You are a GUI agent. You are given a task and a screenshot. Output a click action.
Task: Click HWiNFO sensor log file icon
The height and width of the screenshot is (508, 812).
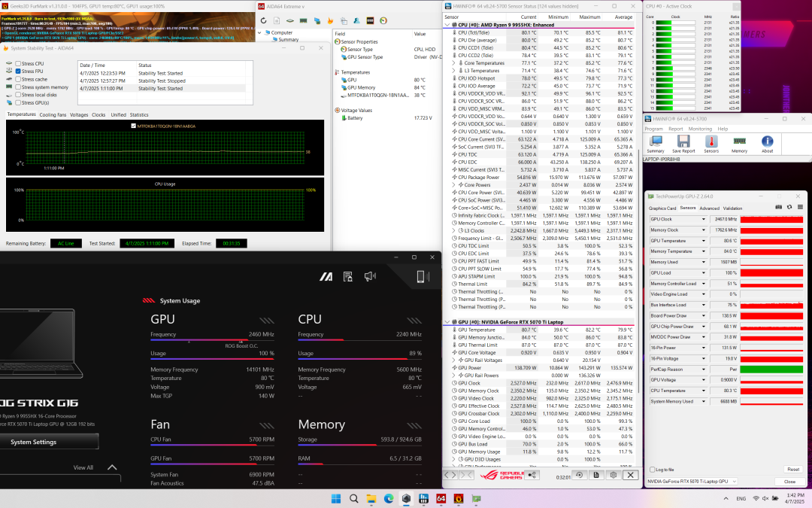596,475
